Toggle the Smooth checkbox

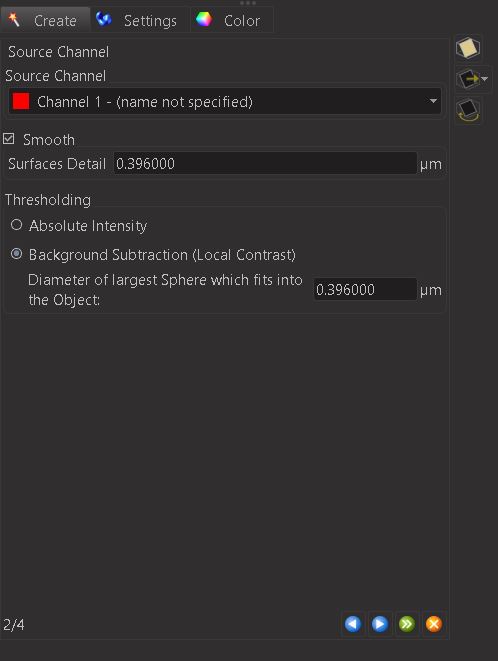pos(8,139)
